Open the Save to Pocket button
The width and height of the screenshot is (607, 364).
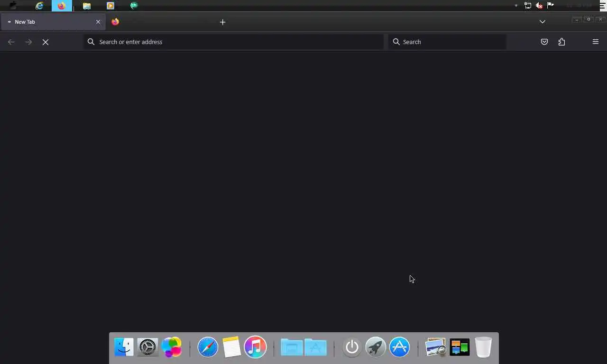[544, 42]
